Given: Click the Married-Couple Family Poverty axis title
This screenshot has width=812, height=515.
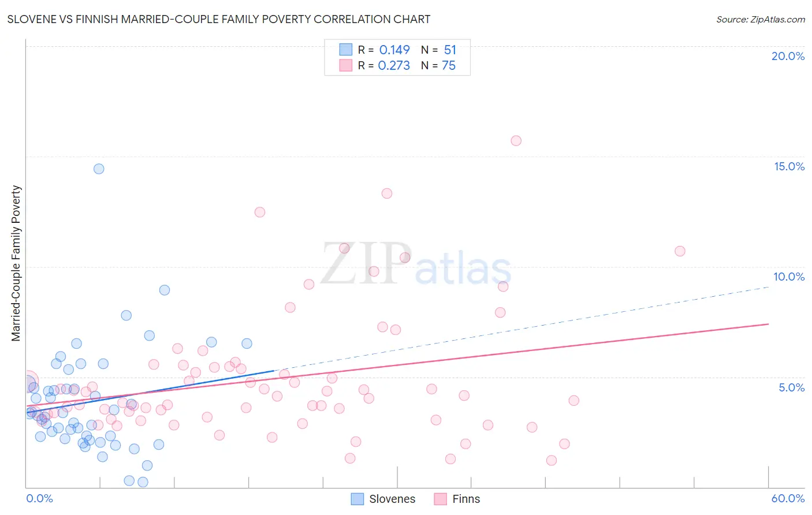Looking at the screenshot, I should tap(16, 263).
